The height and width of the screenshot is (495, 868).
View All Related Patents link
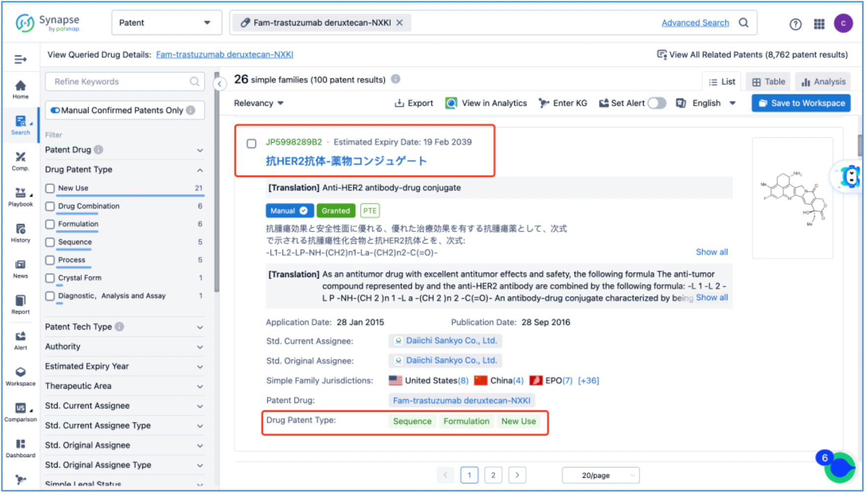(x=752, y=55)
